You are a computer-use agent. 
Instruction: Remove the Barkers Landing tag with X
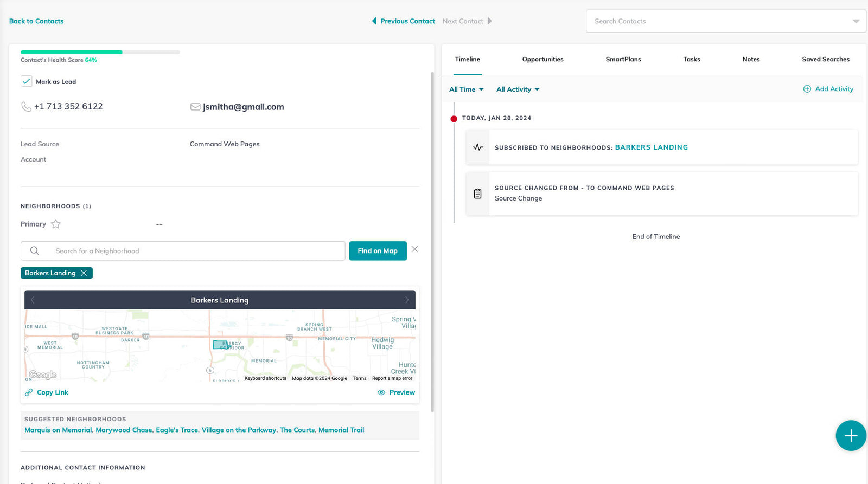click(x=84, y=273)
